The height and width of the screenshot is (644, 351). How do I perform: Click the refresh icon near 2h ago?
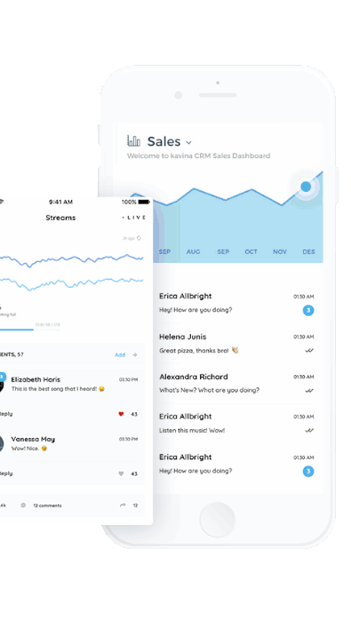point(139,238)
